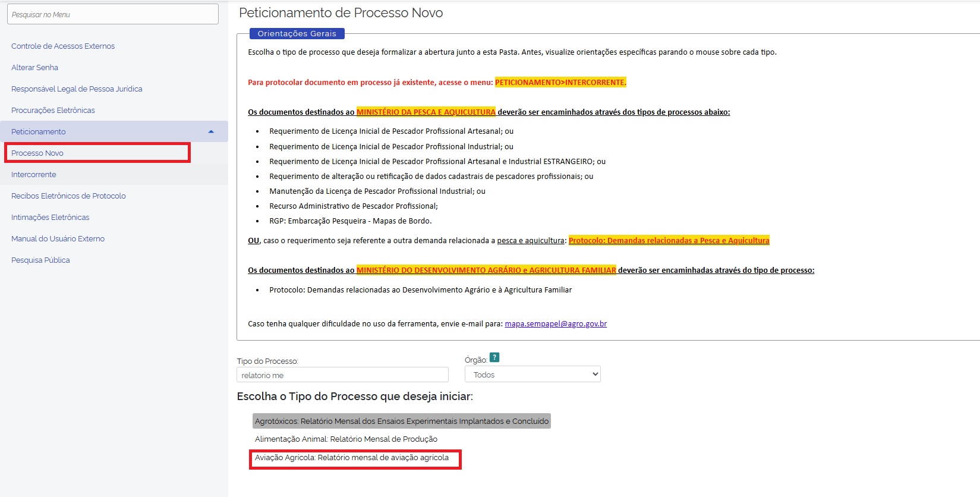This screenshot has height=497, width=980.
Task: Select Intercorrente submenu item
Action: (34, 175)
